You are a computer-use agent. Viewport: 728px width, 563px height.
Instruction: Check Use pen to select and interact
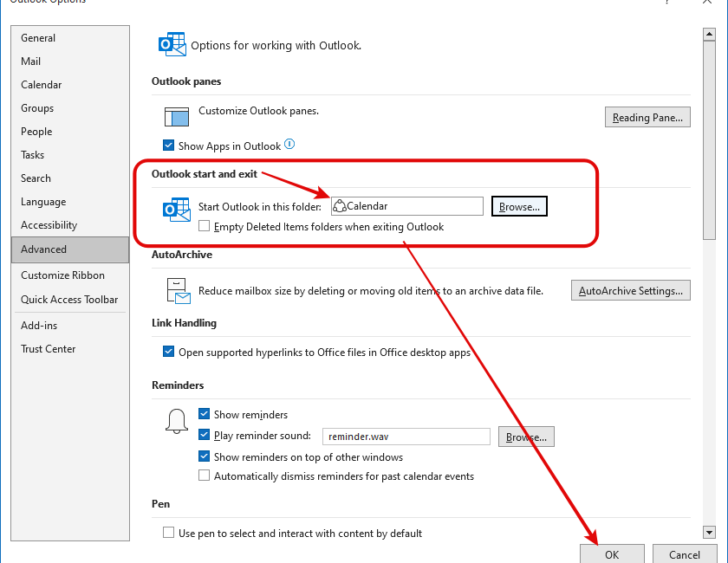(168, 532)
